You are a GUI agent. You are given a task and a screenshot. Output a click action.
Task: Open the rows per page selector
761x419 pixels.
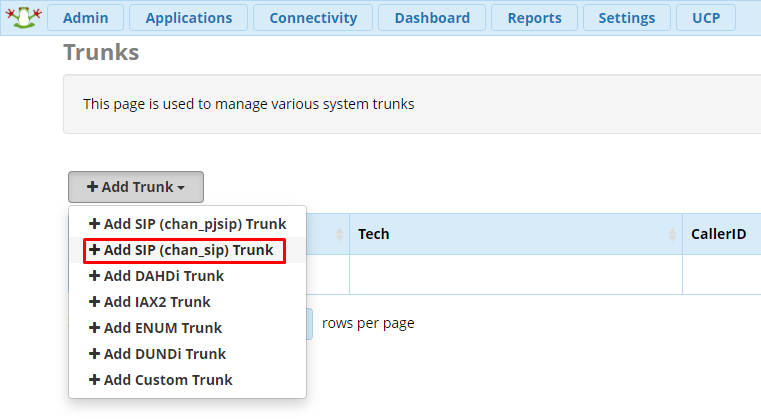point(308,323)
